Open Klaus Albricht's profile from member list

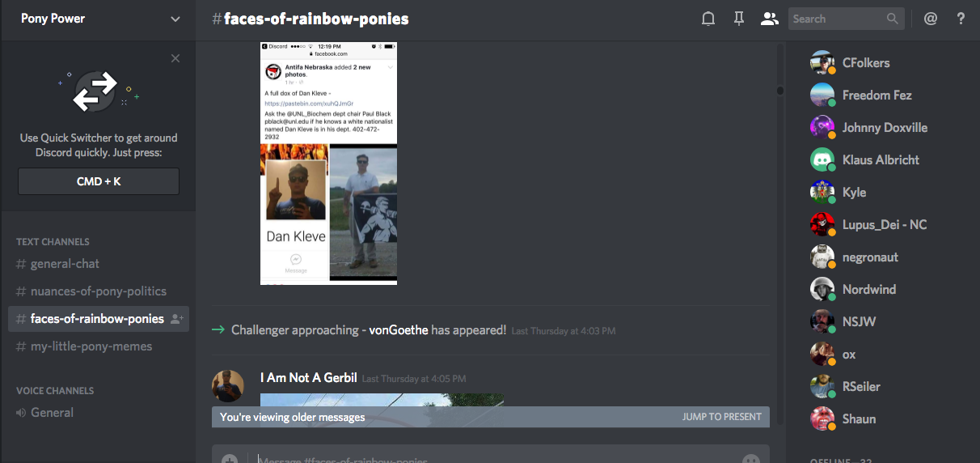pos(880,160)
